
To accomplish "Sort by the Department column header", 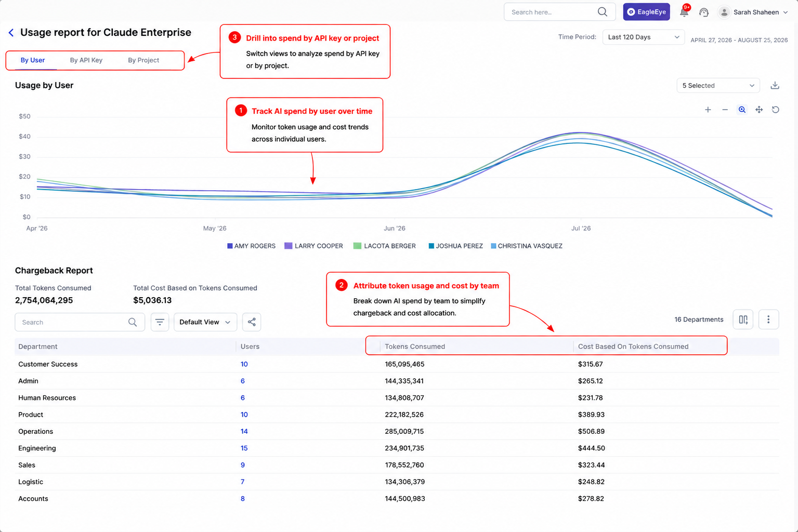I will point(38,347).
